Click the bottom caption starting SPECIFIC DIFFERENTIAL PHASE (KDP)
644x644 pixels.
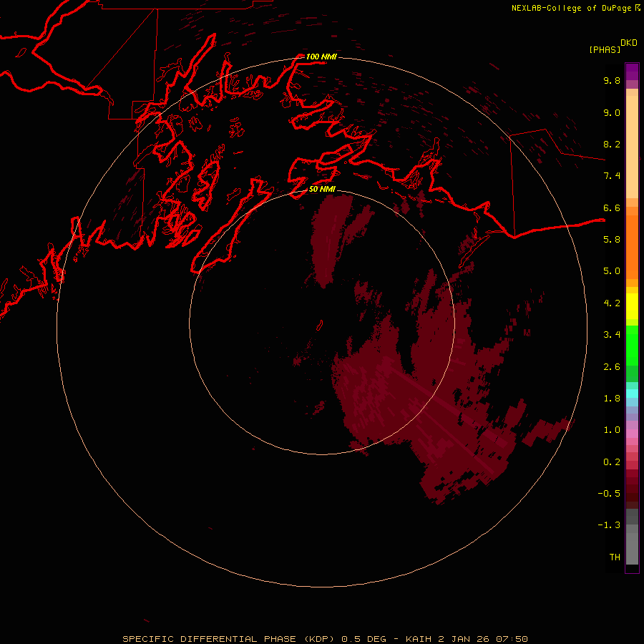pyautogui.click(x=325, y=639)
